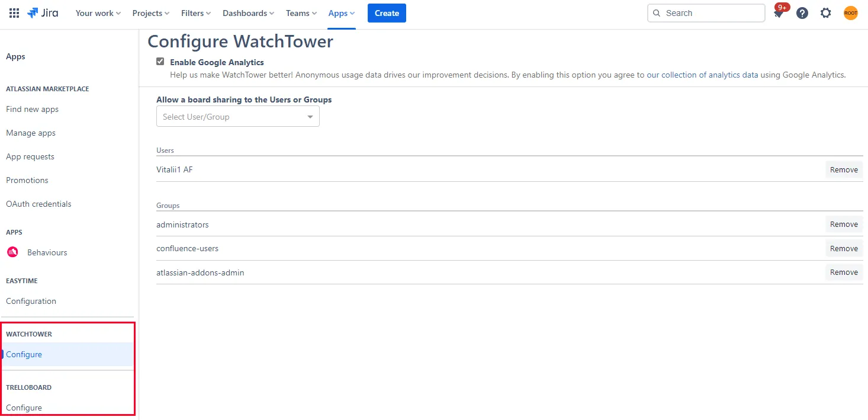This screenshot has height=420, width=868.
Task: Open the ROOT user avatar menu
Action: pos(851,13)
